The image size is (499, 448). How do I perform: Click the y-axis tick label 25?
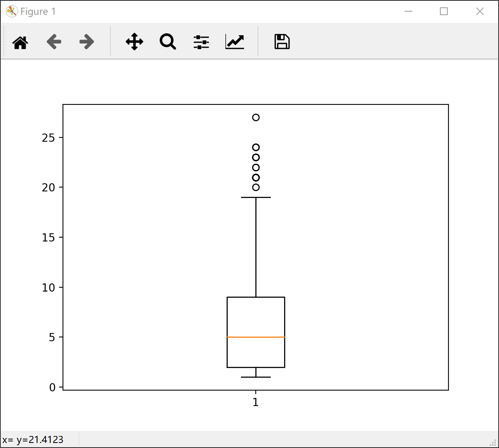coord(49,137)
